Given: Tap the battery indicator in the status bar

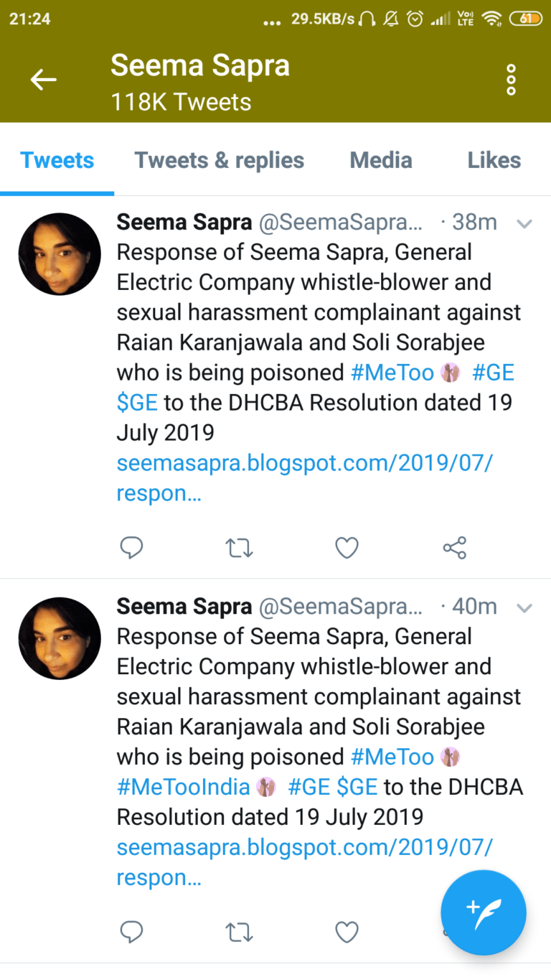Looking at the screenshot, I should click(525, 19).
